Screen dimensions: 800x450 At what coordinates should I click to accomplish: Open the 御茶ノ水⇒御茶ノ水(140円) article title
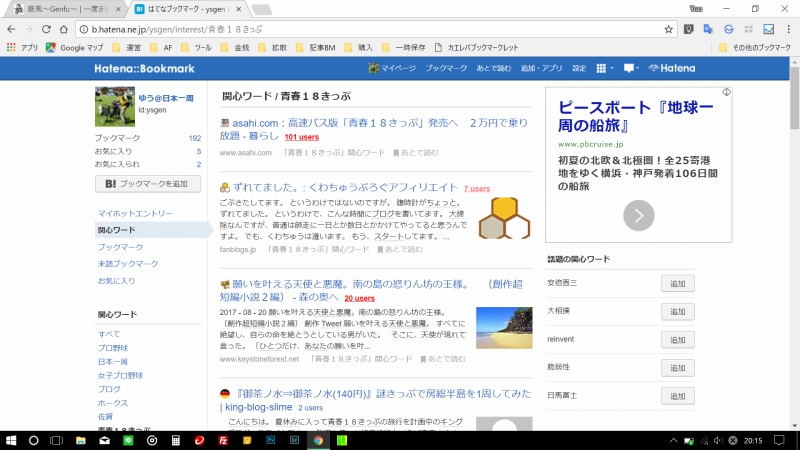(376, 401)
